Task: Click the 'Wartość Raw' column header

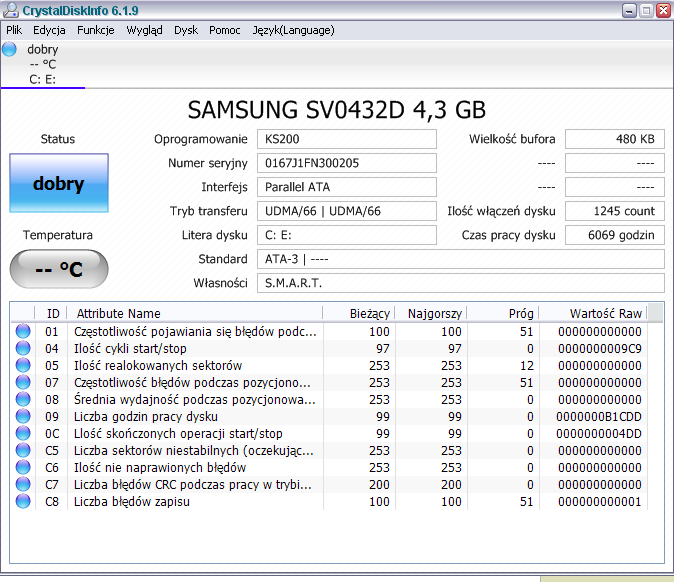Action: 593,313
